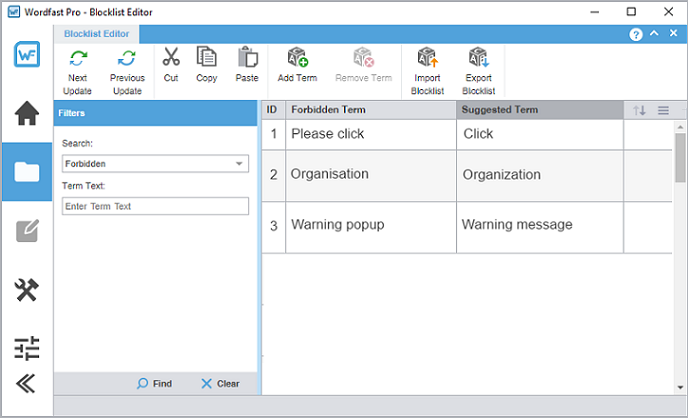Click the Paste toolbar icon
This screenshot has width=688, height=418.
(247, 59)
